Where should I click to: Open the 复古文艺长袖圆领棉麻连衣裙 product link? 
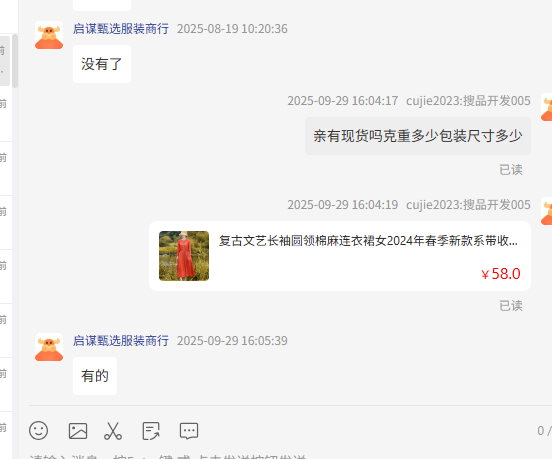coord(368,241)
